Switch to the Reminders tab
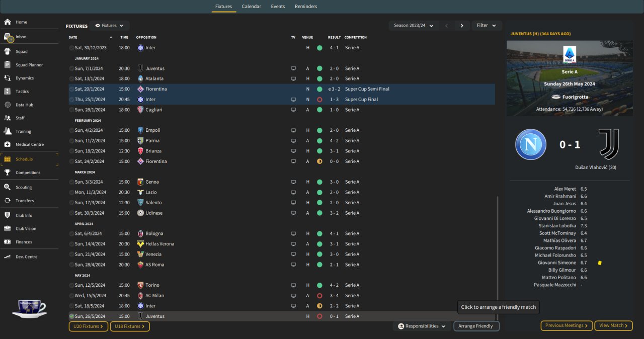 (306, 7)
